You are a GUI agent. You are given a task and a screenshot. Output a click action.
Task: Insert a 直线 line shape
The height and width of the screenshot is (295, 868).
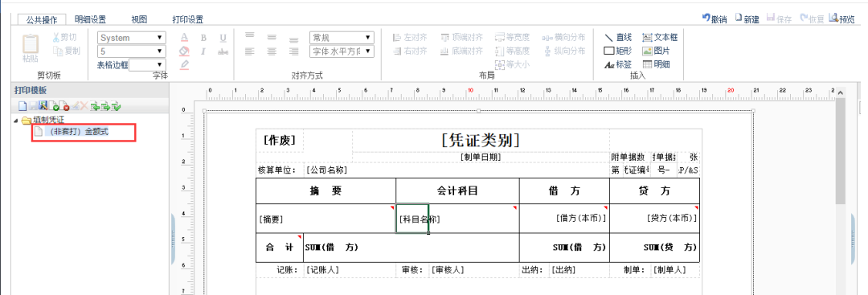[618, 38]
